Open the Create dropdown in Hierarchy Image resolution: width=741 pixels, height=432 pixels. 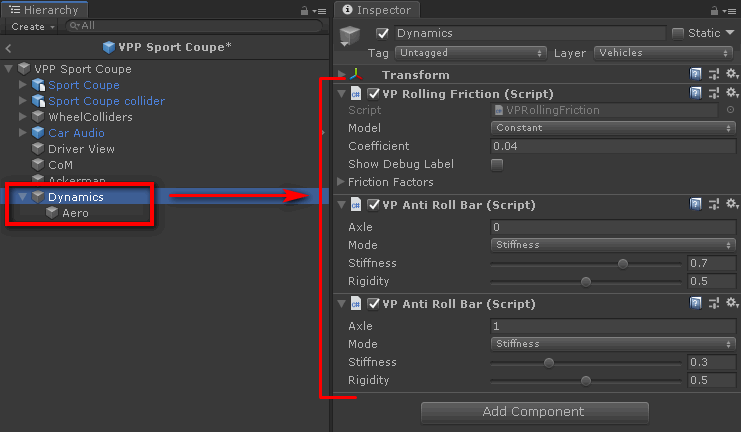[33, 26]
